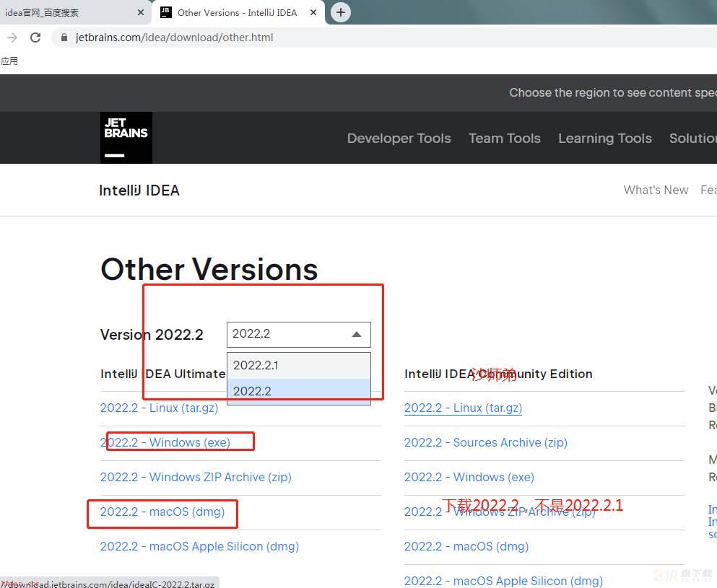Download Community 2022.2 - Windows (exe)
Image resolution: width=717 pixels, height=588 pixels.
[x=469, y=477]
